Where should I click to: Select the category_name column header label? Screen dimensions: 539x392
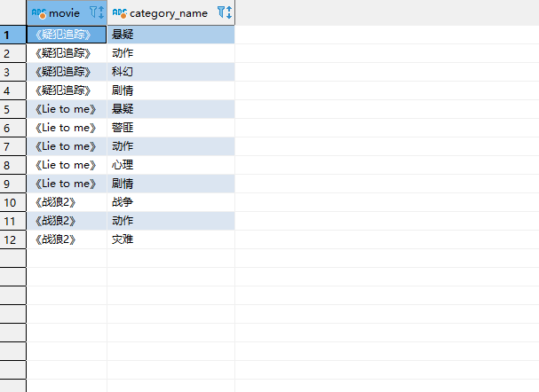[169, 13]
